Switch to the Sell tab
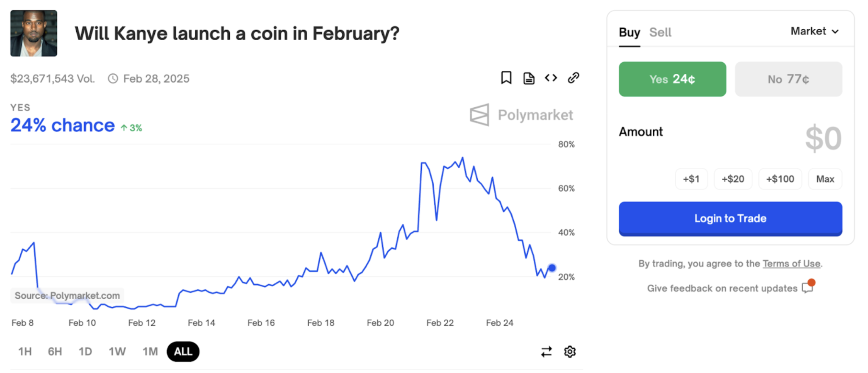Image resolution: width=868 pixels, height=373 pixels. [x=660, y=33]
